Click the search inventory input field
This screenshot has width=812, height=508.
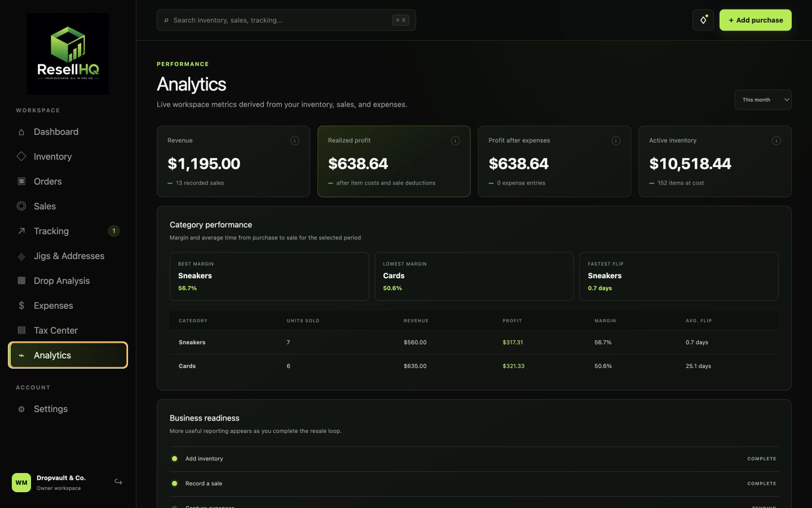coord(286,20)
